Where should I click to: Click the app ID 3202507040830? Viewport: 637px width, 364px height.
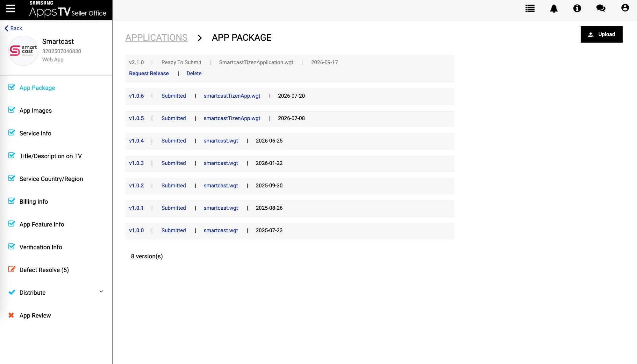(x=62, y=51)
